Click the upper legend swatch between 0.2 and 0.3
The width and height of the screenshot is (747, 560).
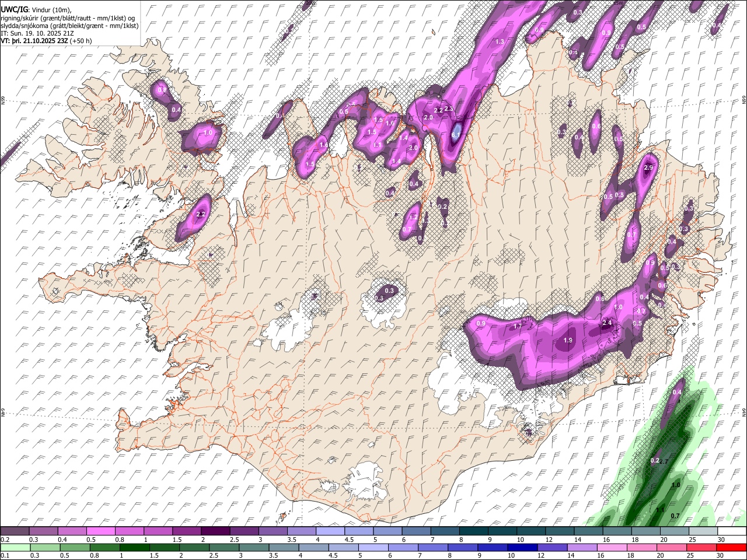click(15, 531)
